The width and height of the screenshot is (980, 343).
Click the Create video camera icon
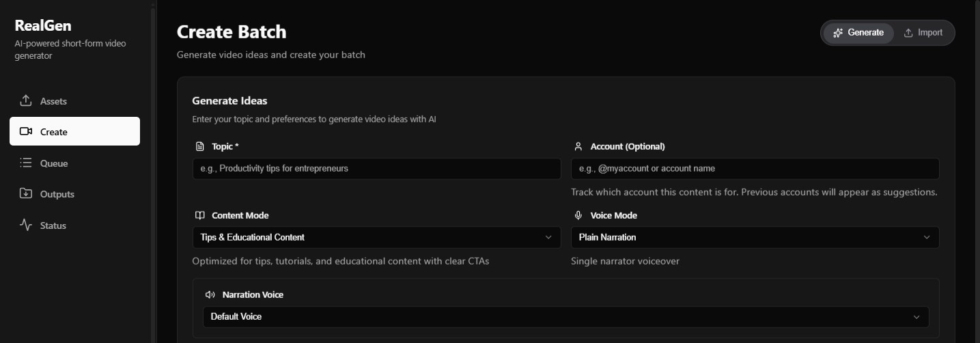tap(26, 131)
